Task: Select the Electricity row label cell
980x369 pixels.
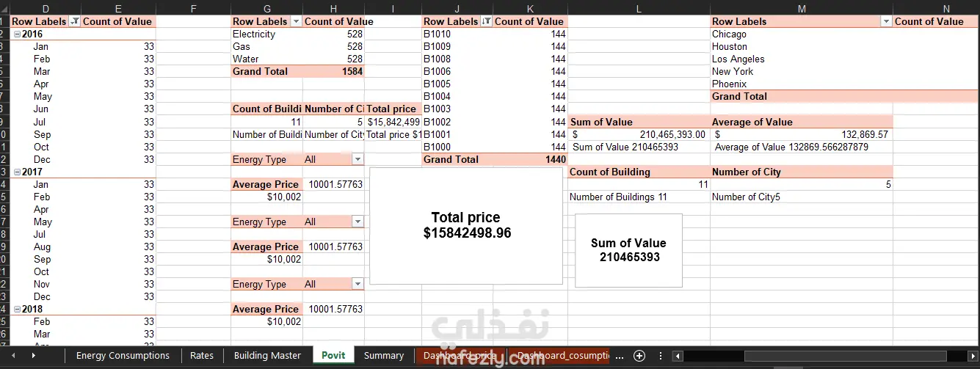Action: click(x=266, y=34)
